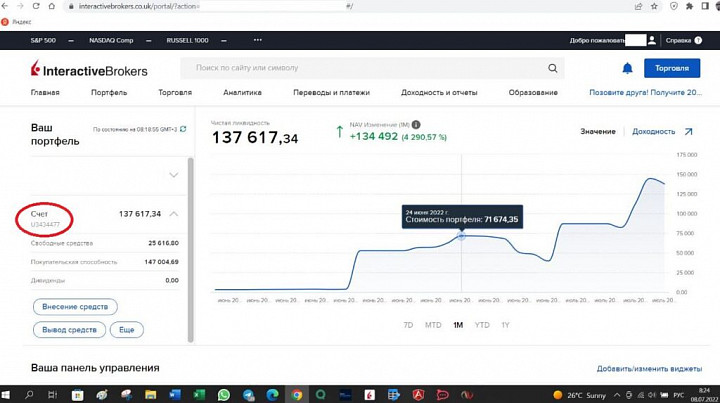Open Переводы и платежи menu
This screenshot has width=720, height=403.
332,92
